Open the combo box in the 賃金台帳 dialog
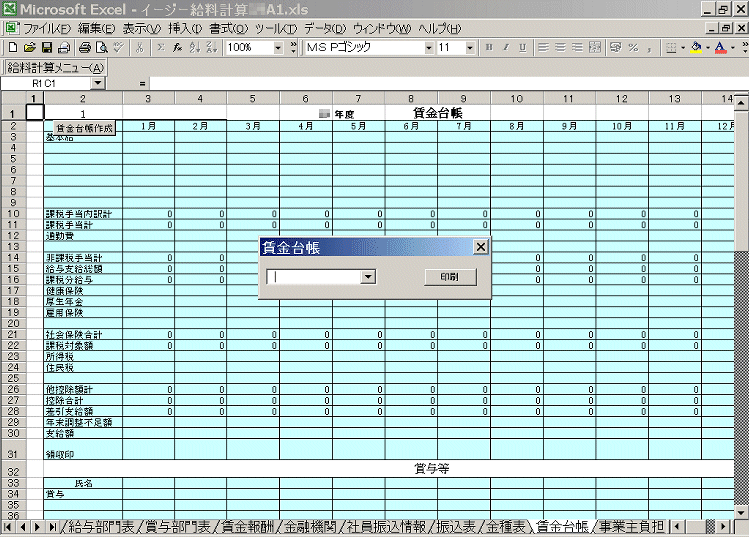749x537 pixels. point(368,277)
